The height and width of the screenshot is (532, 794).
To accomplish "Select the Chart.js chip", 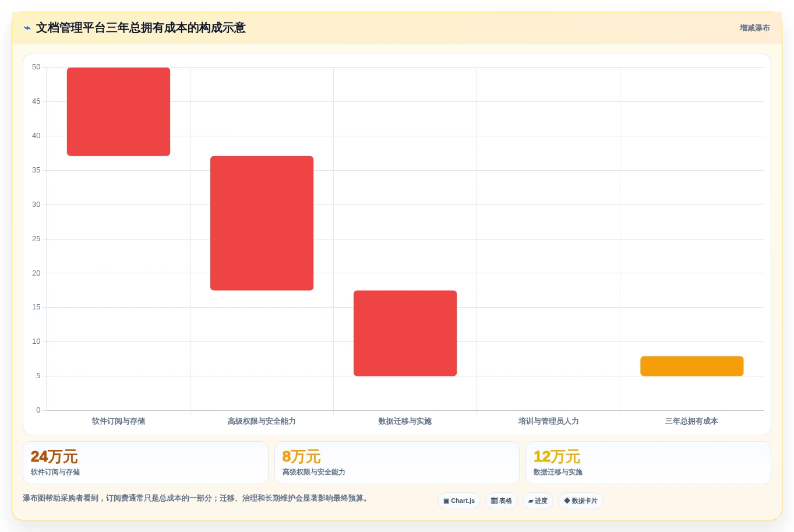I will 459,501.
